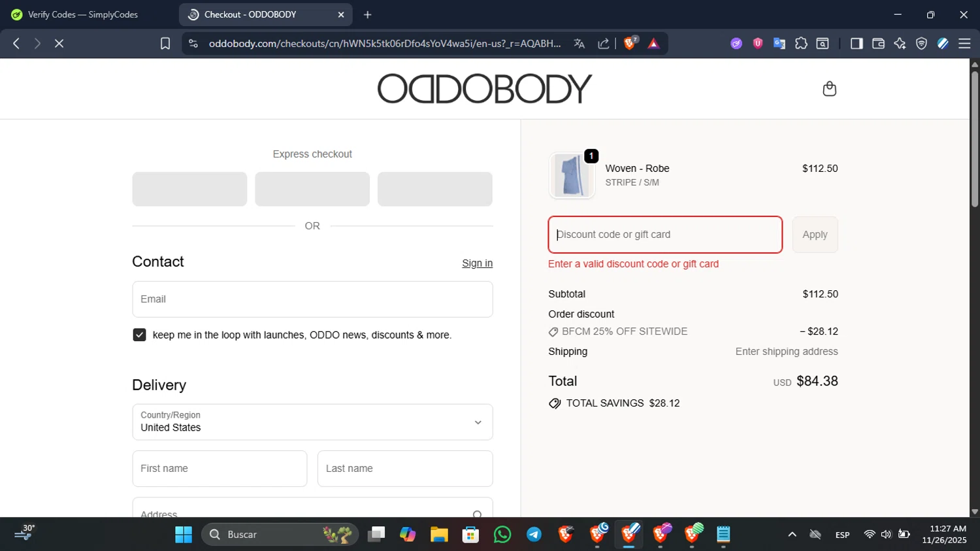
Task: Open the Brave Shields lion icon
Action: (x=630, y=43)
